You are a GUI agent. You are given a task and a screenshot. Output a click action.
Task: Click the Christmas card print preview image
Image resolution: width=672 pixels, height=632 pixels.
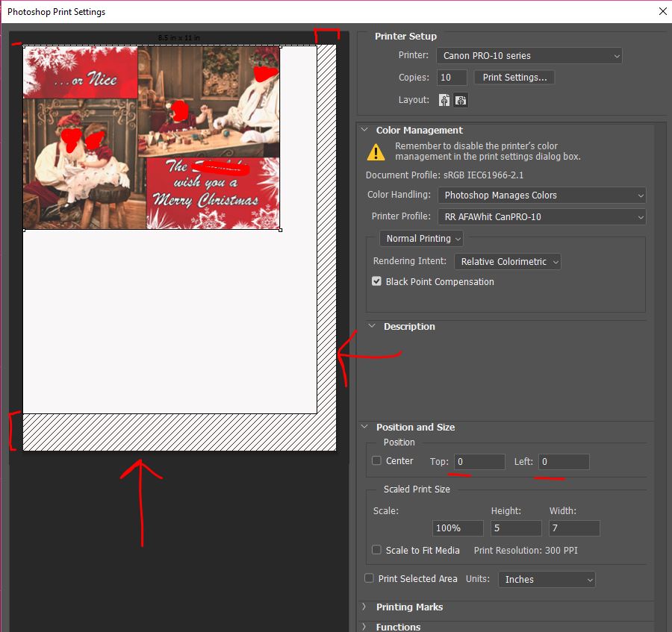(152, 138)
